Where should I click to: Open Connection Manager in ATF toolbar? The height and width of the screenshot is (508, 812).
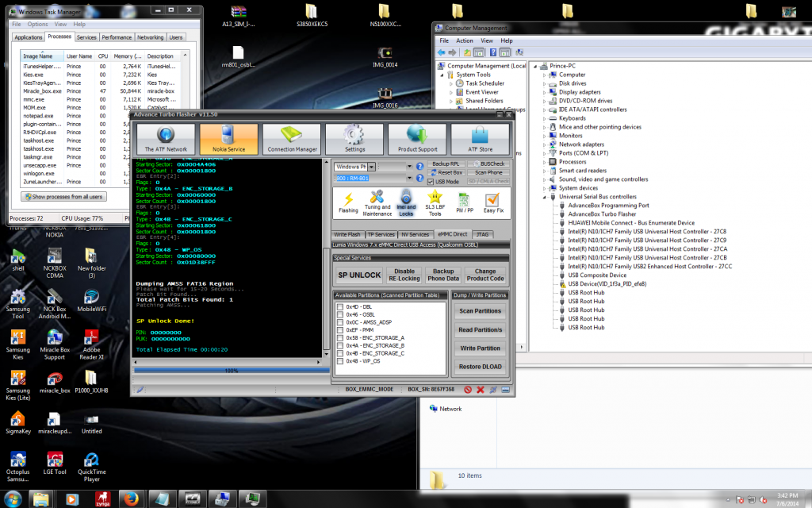pyautogui.click(x=292, y=140)
